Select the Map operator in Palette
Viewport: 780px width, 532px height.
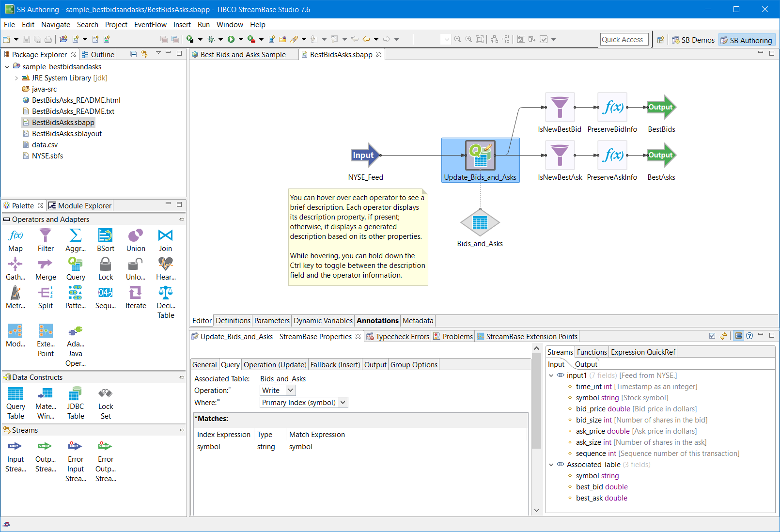16,240
